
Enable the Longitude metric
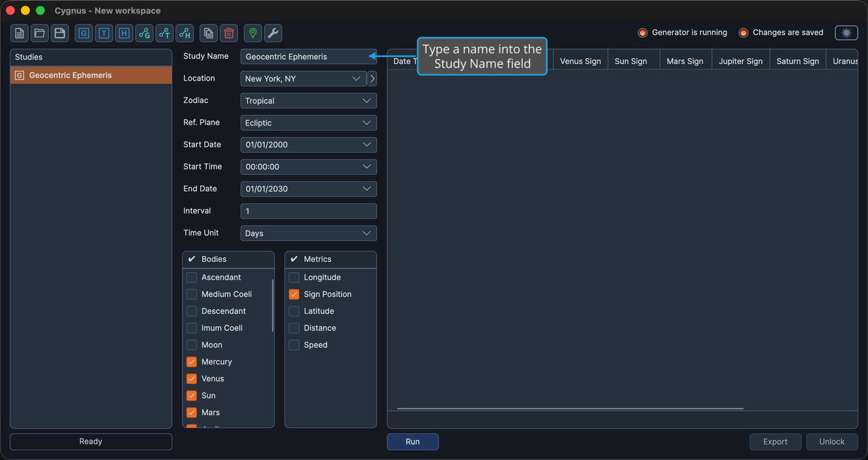pos(294,277)
